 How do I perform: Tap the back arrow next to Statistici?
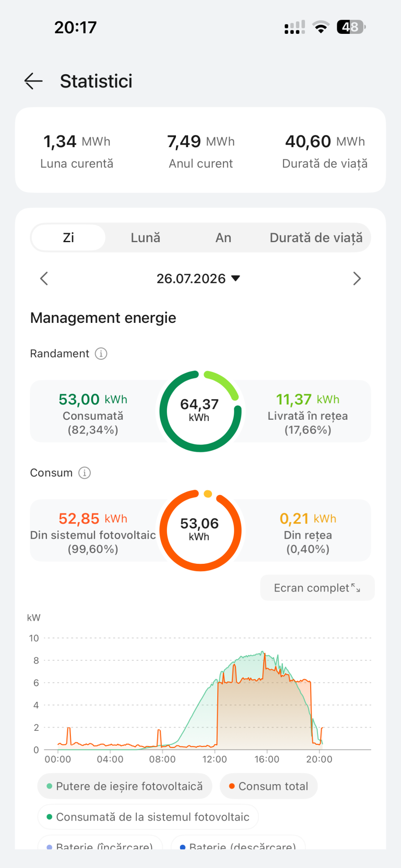point(33,81)
